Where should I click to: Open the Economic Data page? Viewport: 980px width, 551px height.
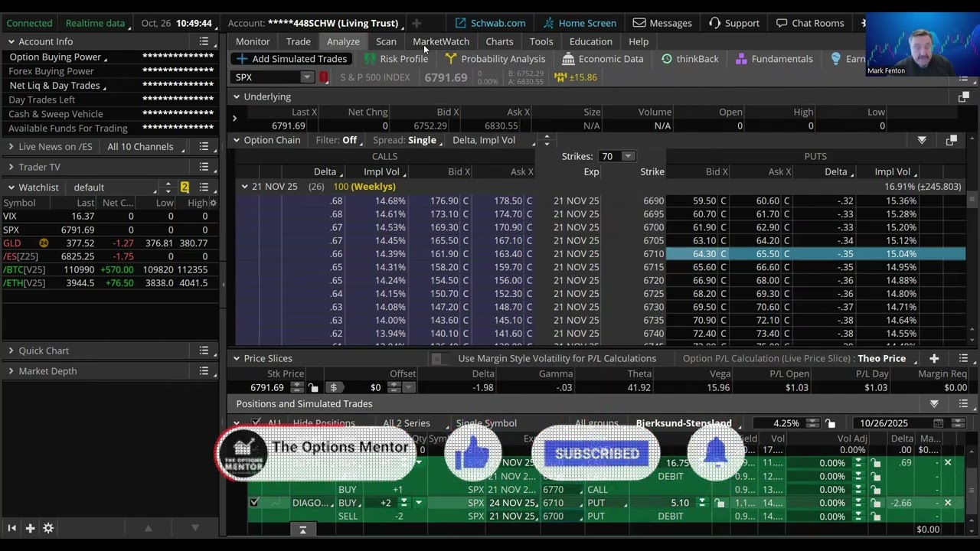602,59
